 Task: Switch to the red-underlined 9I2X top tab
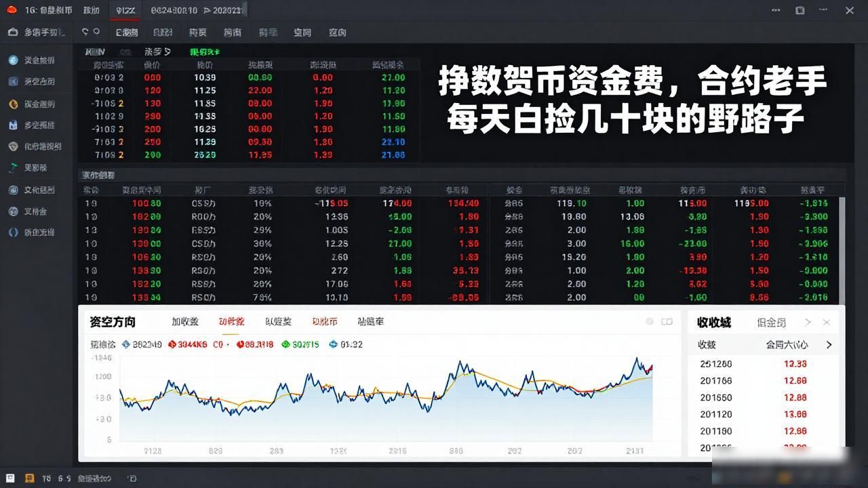[125, 10]
